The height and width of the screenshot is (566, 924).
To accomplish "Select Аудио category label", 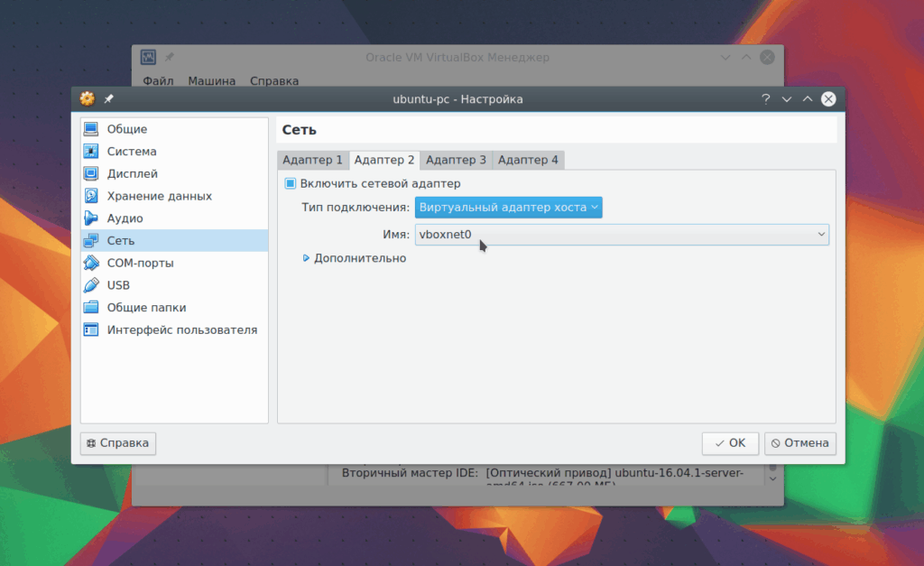I will 125,218.
